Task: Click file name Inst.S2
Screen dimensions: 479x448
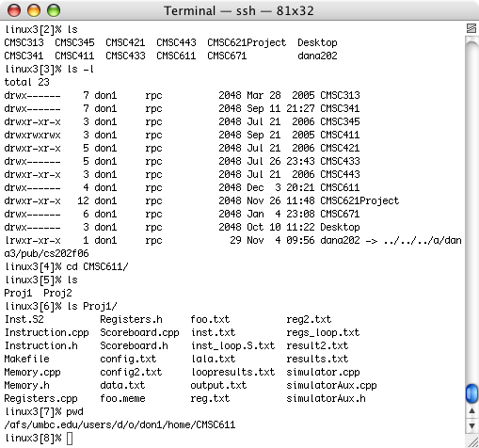Action: (24, 319)
